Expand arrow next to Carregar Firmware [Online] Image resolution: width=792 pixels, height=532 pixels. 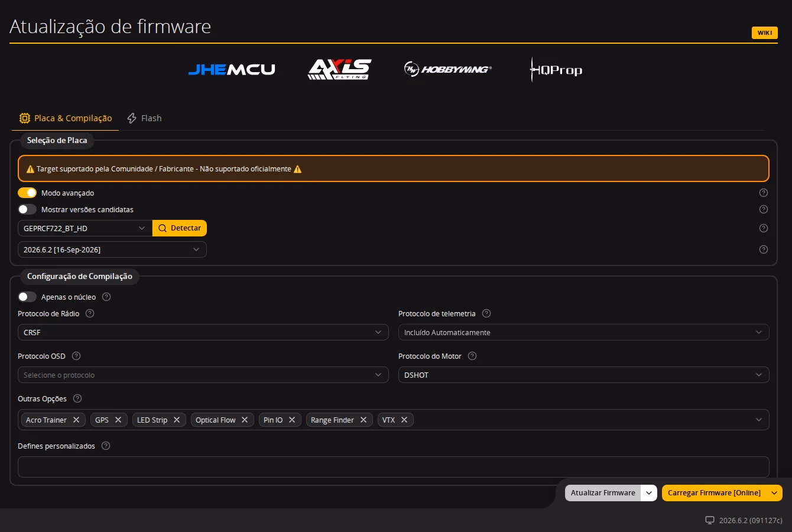coord(774,493)
